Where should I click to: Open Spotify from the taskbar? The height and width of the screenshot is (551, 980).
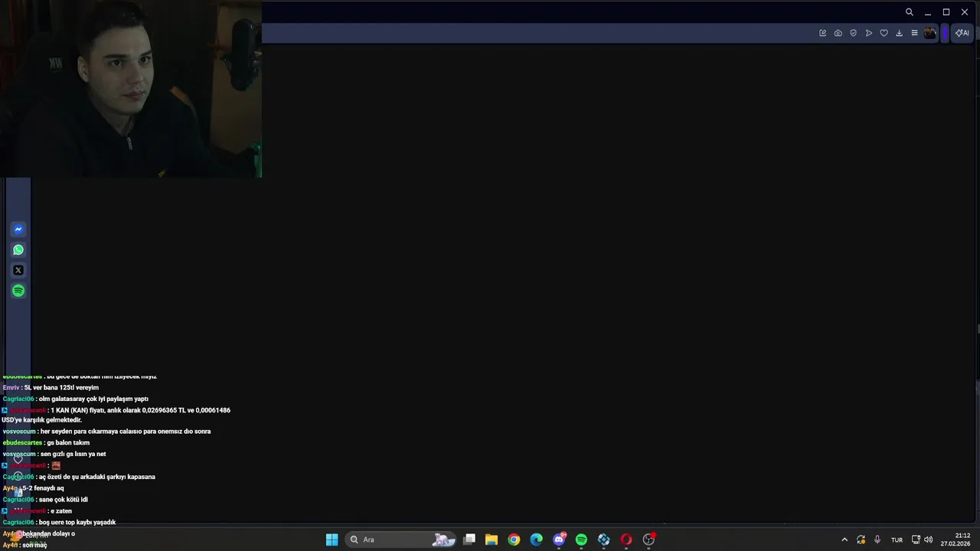[x=581, y=540]
